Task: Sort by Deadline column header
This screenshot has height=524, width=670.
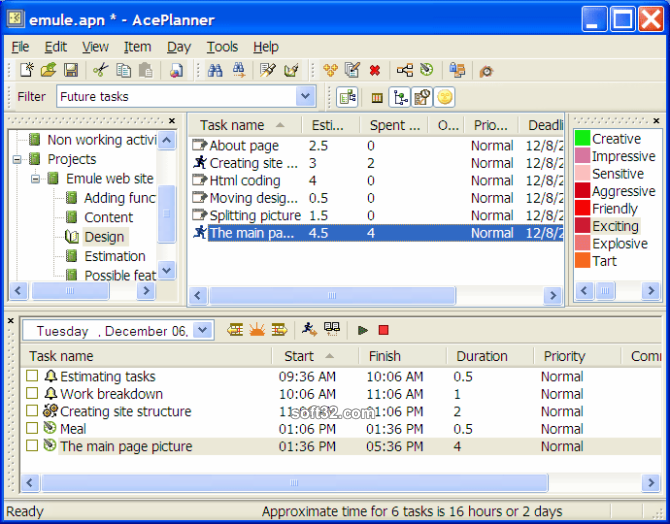Action: coord(542,125)
